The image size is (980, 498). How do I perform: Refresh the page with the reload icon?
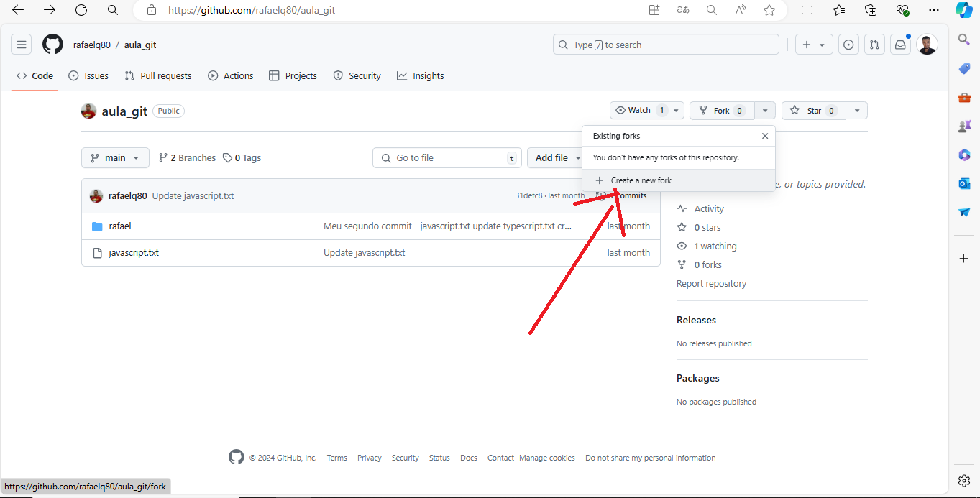click(81, 10)
